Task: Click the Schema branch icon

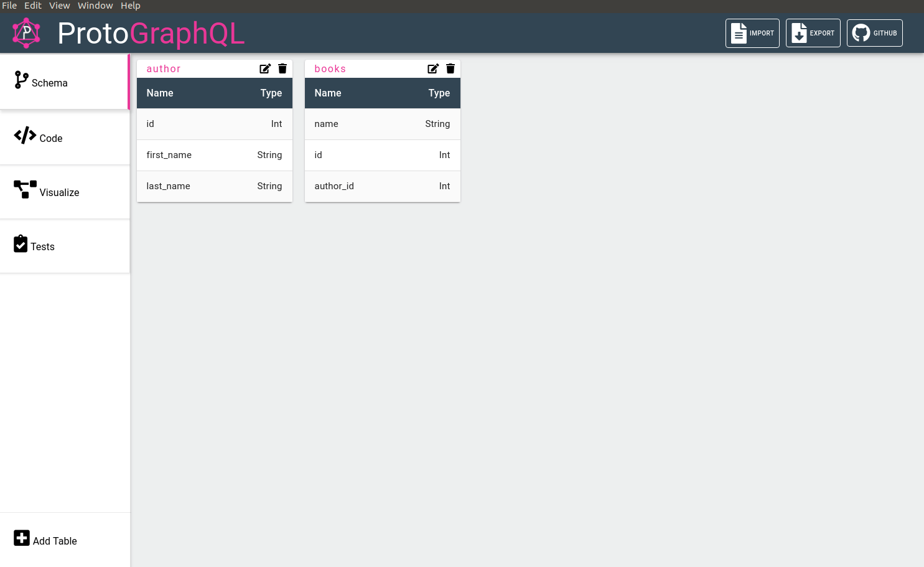Action: coord(21,80)
